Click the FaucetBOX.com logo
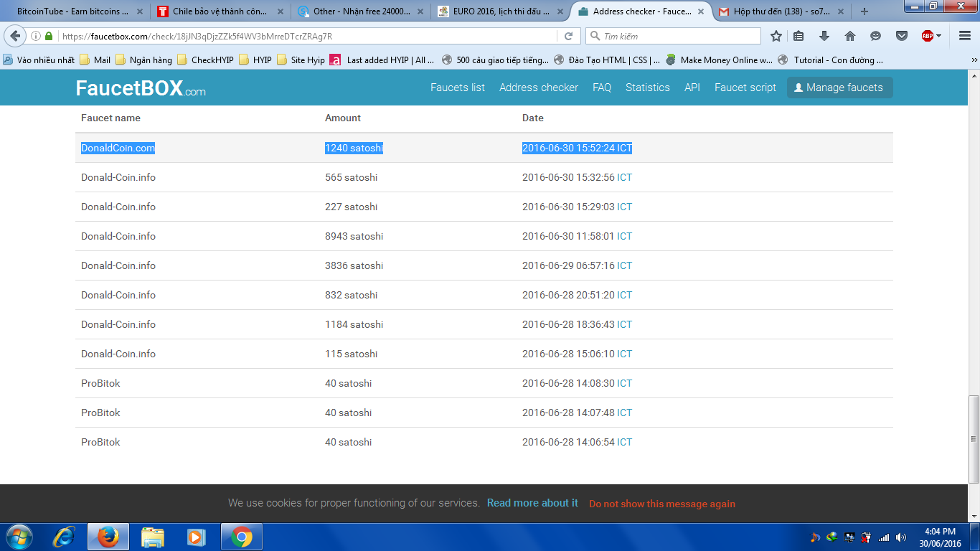 pyautogui.click(x=141, y=88)
